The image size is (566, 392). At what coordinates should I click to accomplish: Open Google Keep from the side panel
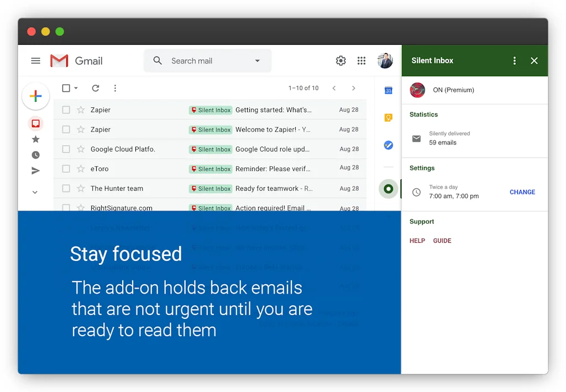tap(388, 118)
